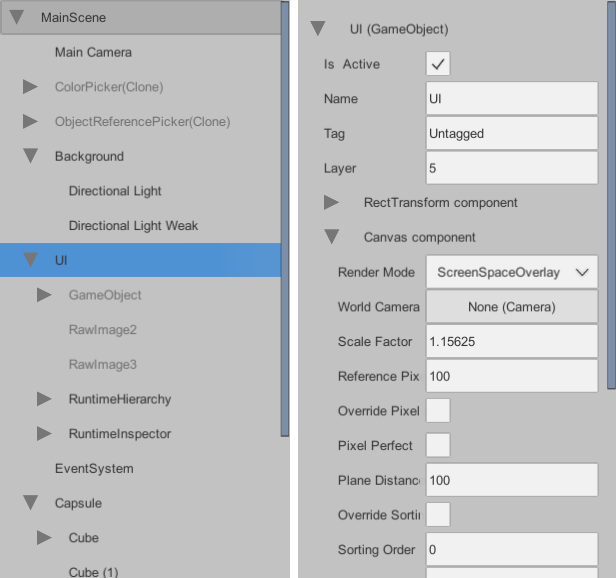Select the UI row label in hierarchy

[x=61, y=260]
